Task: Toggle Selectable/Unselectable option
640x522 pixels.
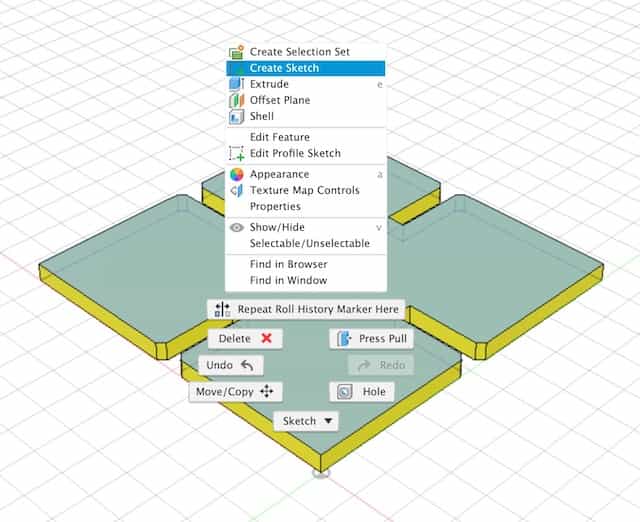Action: click(x=305, y=244)
